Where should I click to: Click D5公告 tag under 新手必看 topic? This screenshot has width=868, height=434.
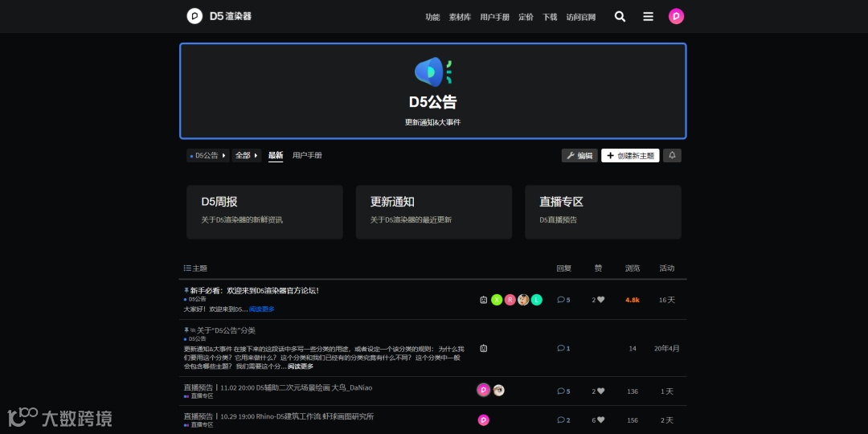click(x=194, y=299)
